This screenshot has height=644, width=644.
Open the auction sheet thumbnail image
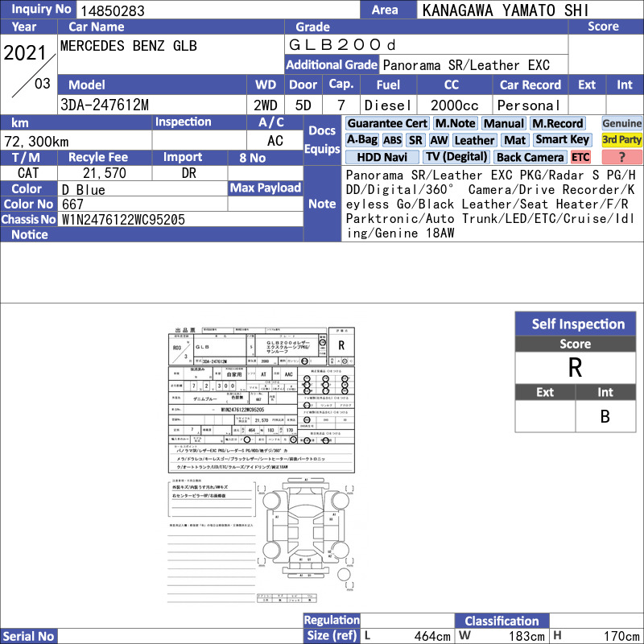coord(262,465)
